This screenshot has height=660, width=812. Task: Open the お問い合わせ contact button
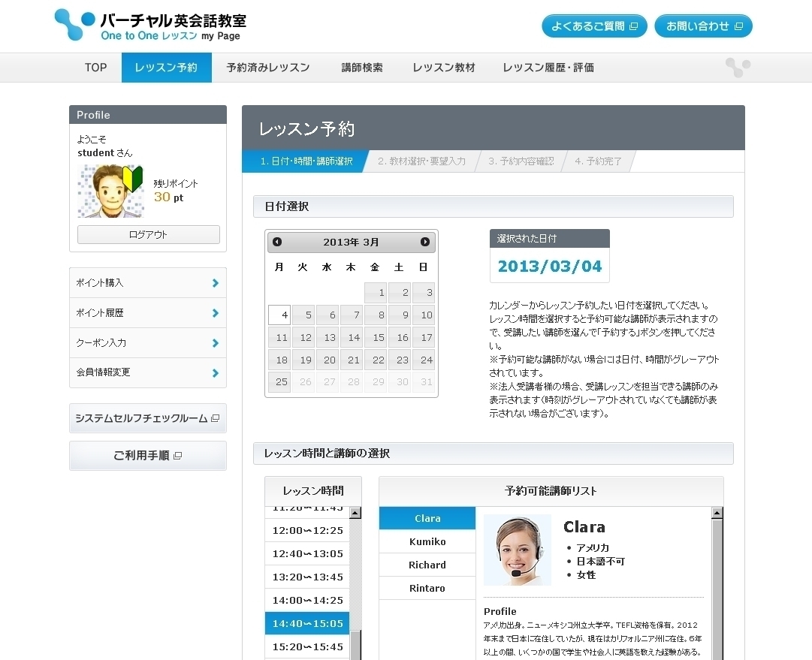point(703,26)
